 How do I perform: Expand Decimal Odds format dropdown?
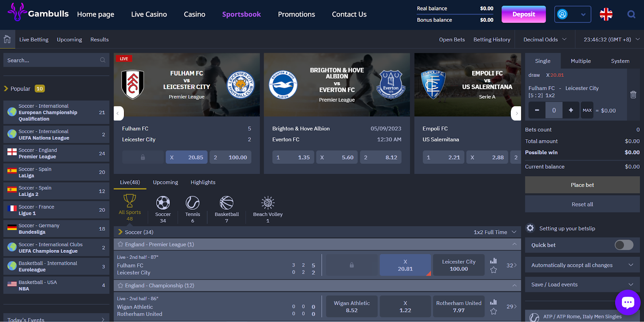545,39
